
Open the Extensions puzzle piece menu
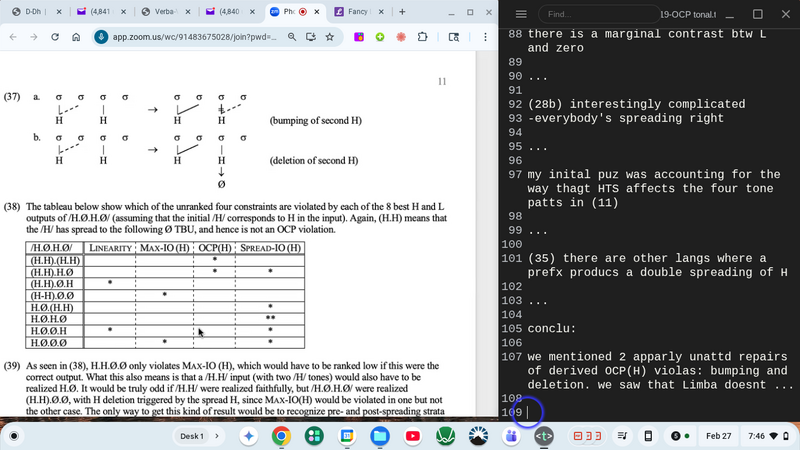pos(422,37)
